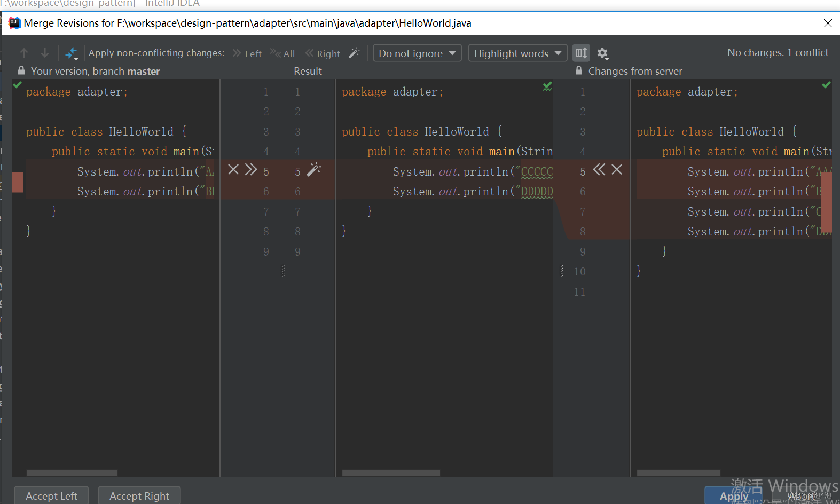
Task: Open the settings gear menu
Action: point(603,53)
